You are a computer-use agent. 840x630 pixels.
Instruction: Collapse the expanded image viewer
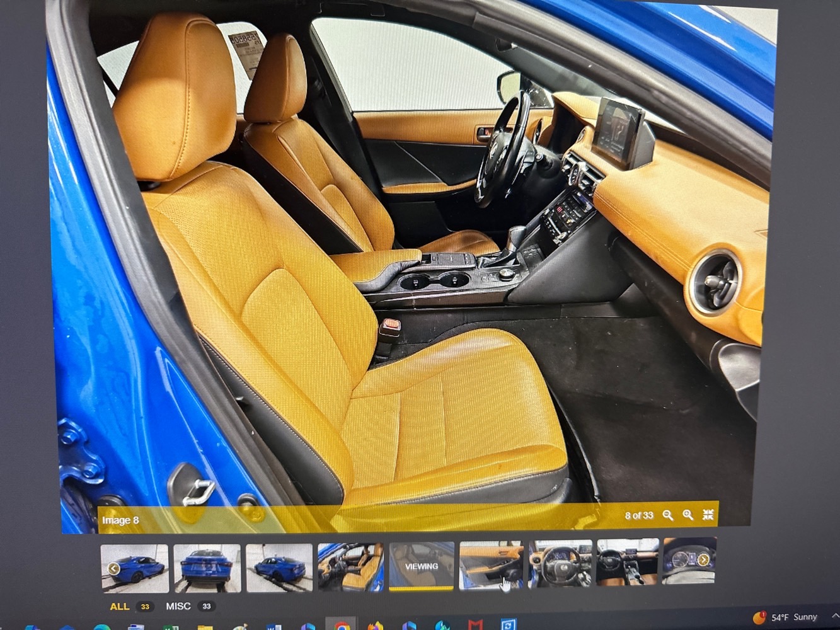(708, 515)
